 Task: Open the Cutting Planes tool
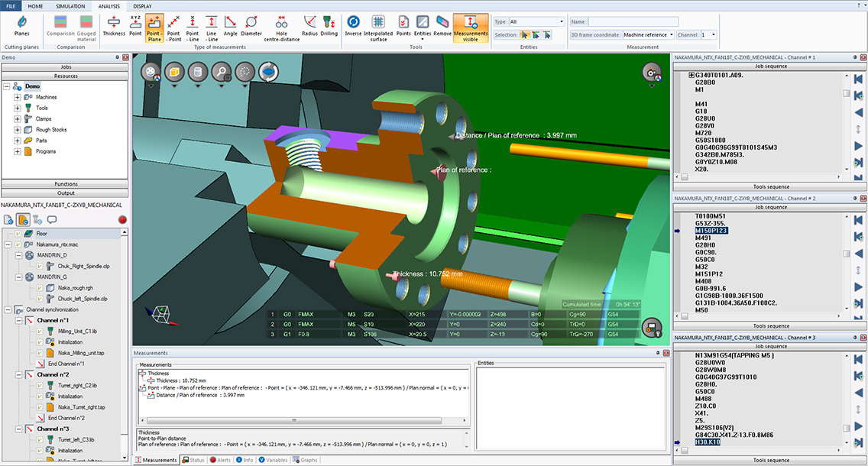[22, 24]
